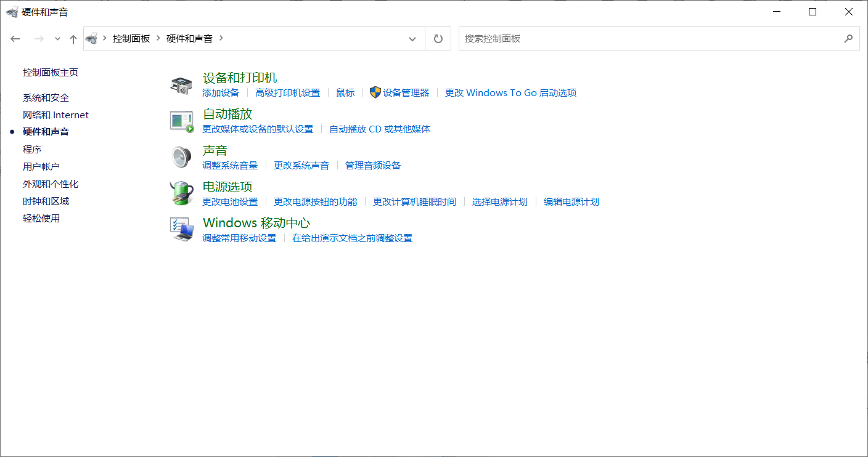Screen dimensions: 868x457
Task: Click the shield icon beside 设备管理器
Action: [375, 92]
